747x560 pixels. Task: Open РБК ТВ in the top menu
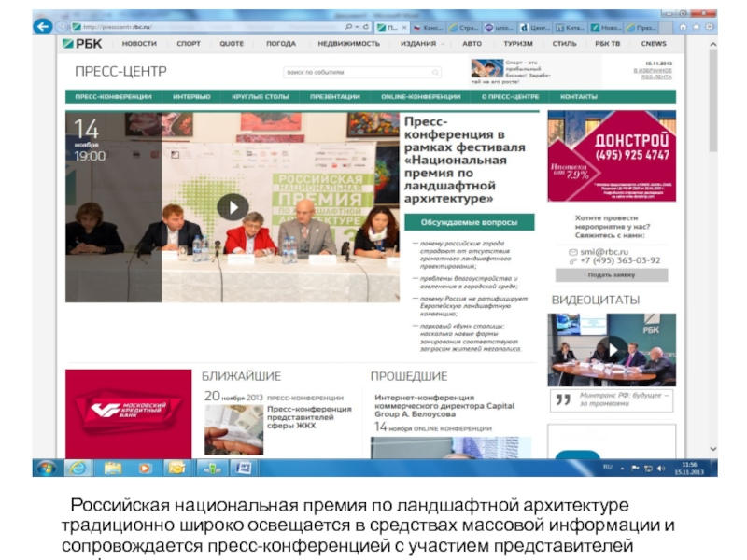click(x=608, y=44)
